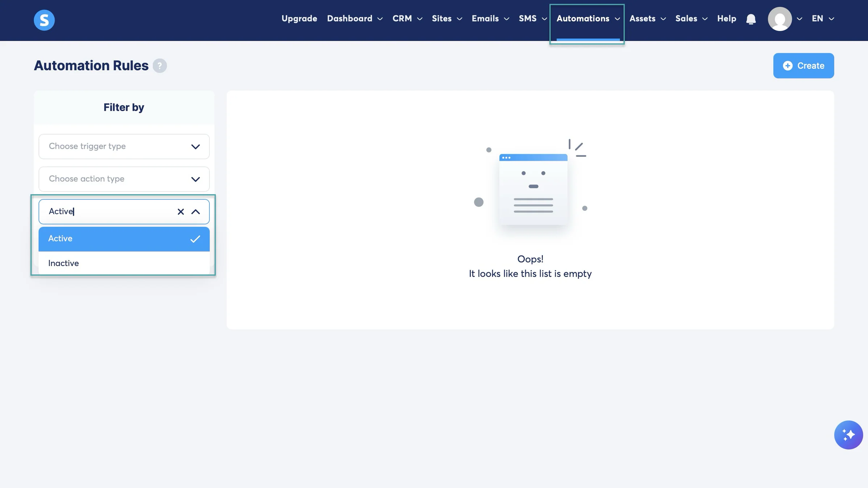Expand the Dashboard menu
The height and width of the screenshot is (488, 868).
coord(355,18)
